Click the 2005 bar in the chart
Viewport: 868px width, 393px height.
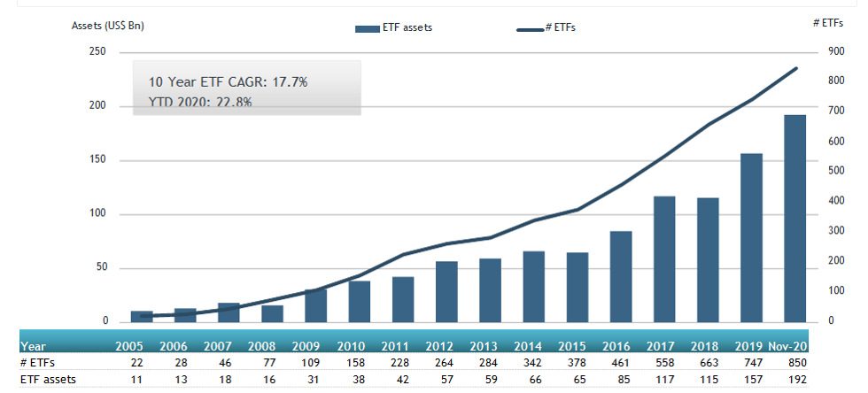tap(142, 316)
